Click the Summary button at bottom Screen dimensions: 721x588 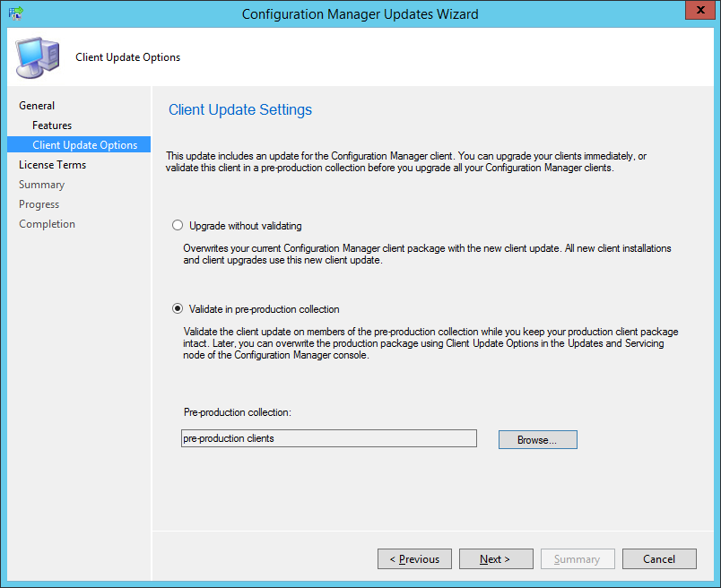(578, 558)
